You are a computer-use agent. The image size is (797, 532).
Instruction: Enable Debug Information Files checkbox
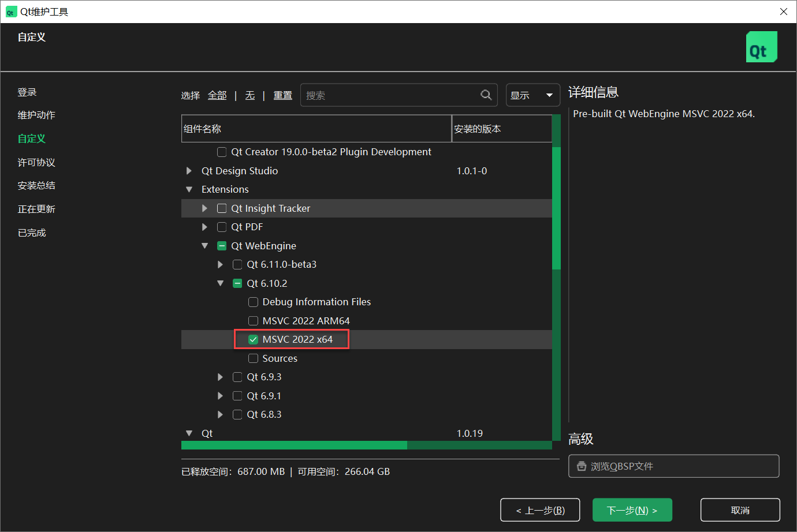coord(253,302)
